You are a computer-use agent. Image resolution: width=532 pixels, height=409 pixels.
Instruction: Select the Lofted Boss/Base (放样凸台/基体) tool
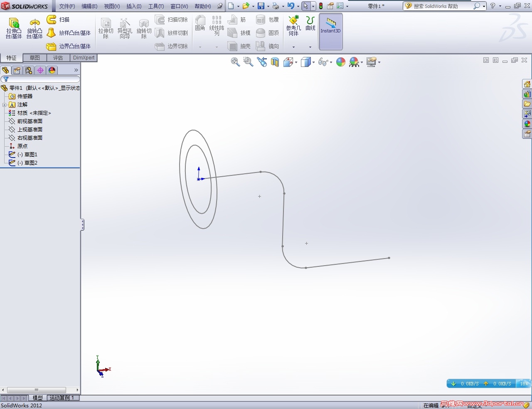point(69,33)
